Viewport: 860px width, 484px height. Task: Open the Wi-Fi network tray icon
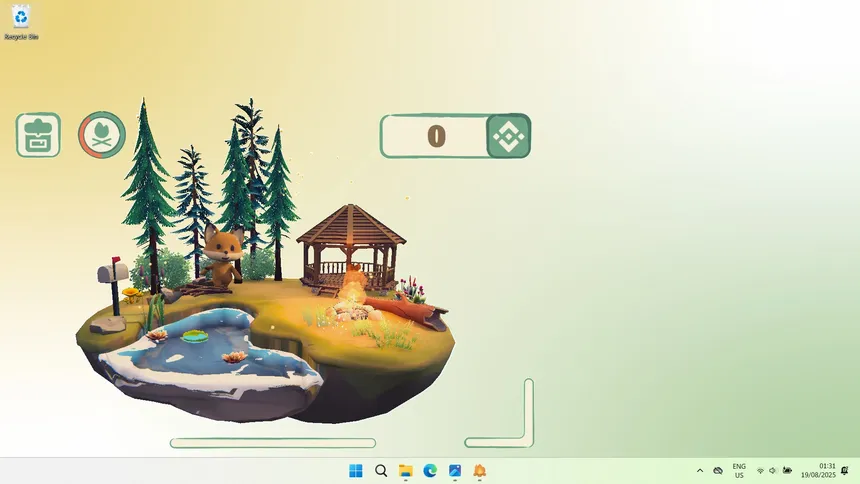click(760, 471)
